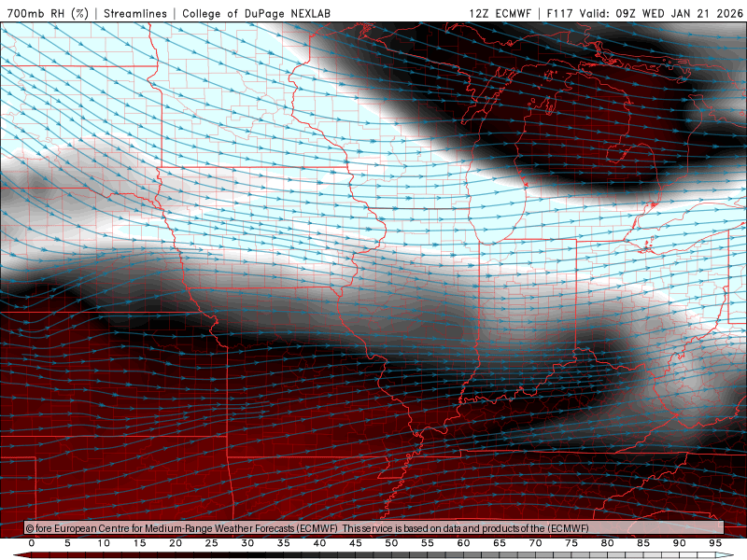Select the "20" label on the color scale
Screen dimensions: 747x560
176,543
